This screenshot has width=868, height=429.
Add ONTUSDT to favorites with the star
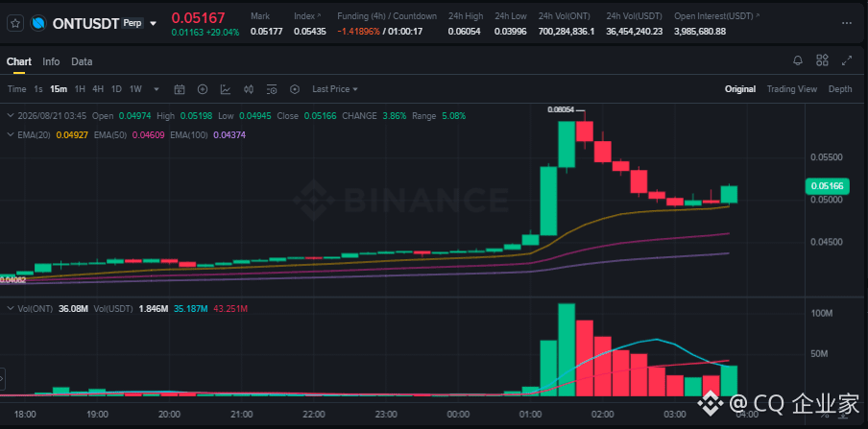[15, 23]
